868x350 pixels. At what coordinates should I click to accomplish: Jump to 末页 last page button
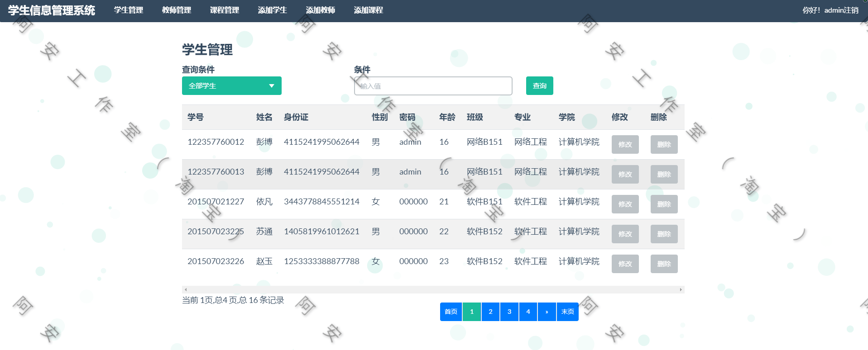coord(568,312)
